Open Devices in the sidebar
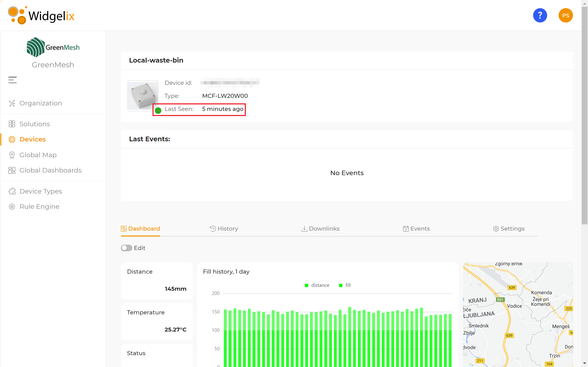Image resolution: width=588 pixels, height=367 pixels. tap(32, 139)
